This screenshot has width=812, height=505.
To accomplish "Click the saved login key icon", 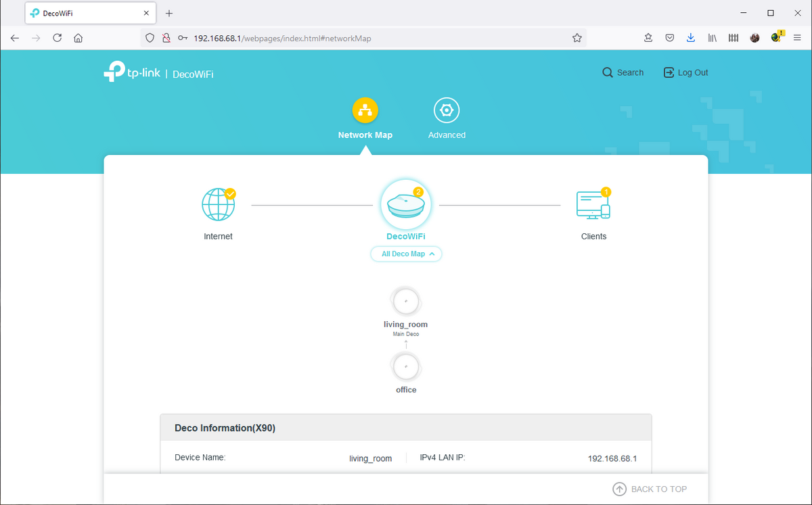I will [x=183, y=39].
